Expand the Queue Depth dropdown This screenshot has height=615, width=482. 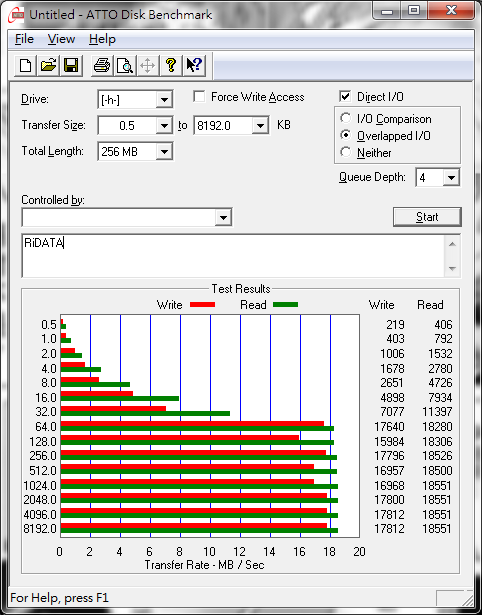coord(451,178)
